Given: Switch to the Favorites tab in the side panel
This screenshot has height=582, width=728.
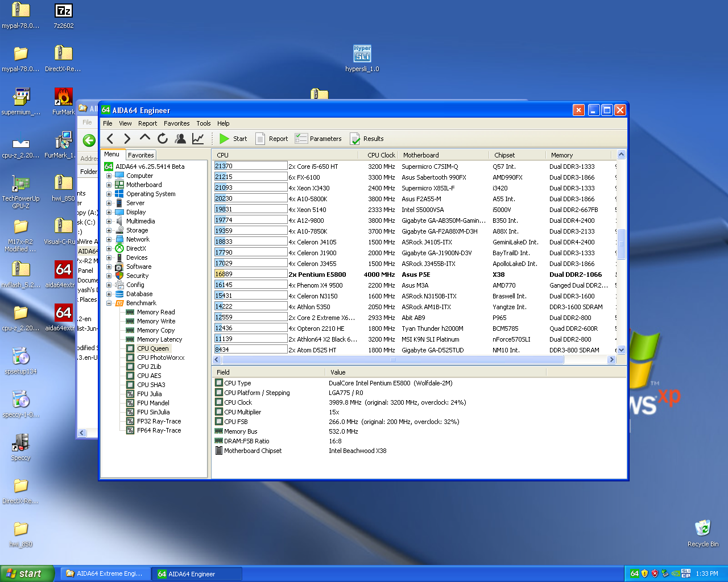Looking at the screenshot, I should click(x=141, y=155).
